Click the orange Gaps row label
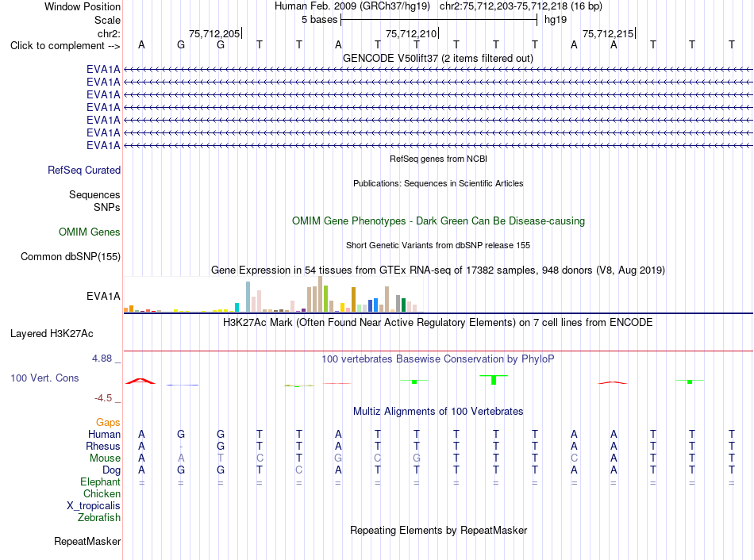Viewport: 754px width, 560px height. click(x=108, y=422)
